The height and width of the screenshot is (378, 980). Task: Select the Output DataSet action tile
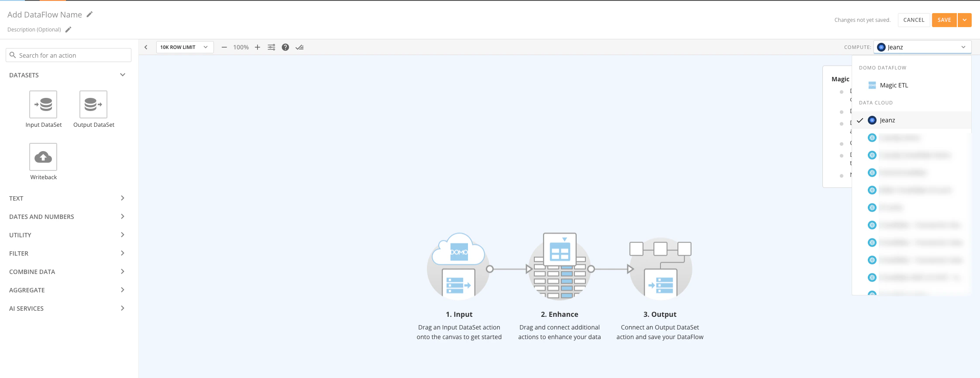pos(93,104)
